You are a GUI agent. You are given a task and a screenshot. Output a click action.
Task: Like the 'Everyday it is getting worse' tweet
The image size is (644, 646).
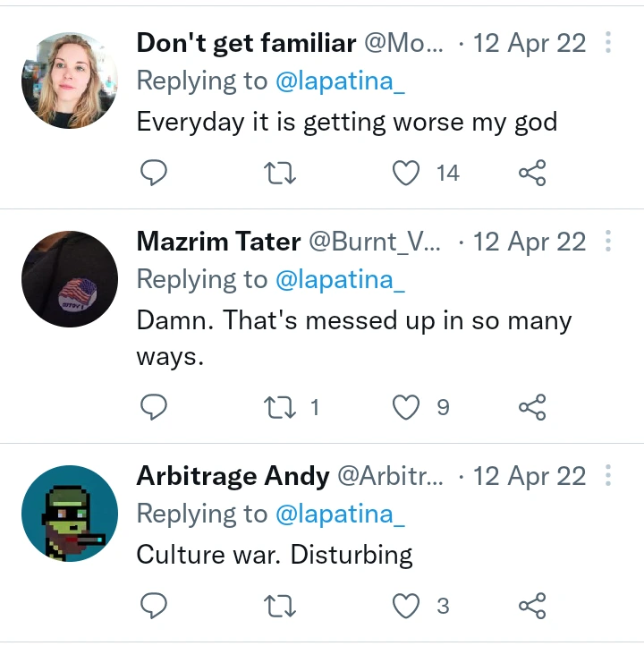(406, 173)
